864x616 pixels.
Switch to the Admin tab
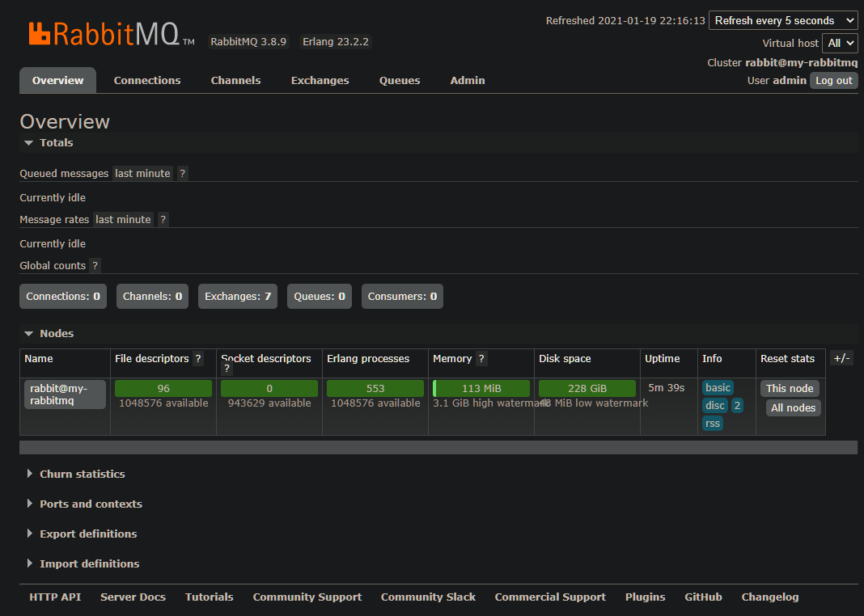click(468, 80)
